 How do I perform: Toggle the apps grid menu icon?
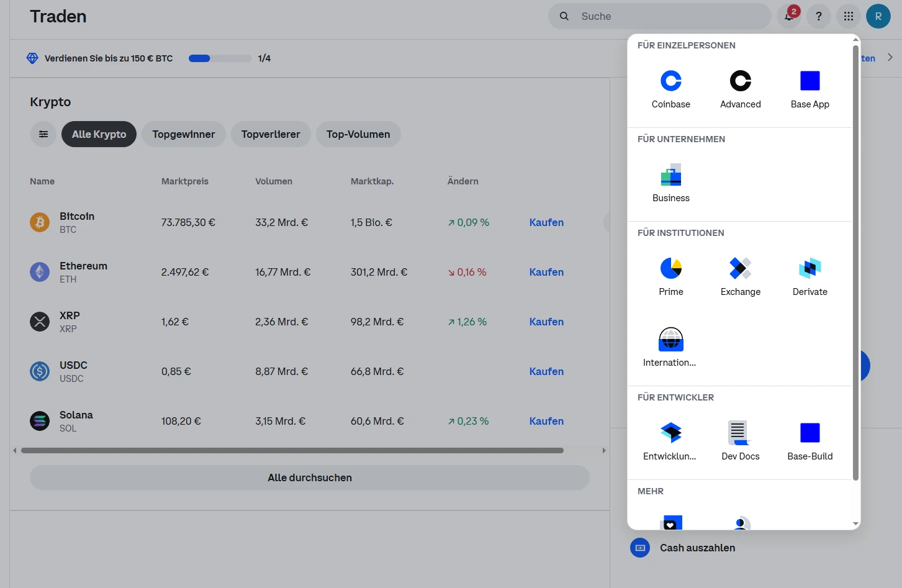click(849, 16)
